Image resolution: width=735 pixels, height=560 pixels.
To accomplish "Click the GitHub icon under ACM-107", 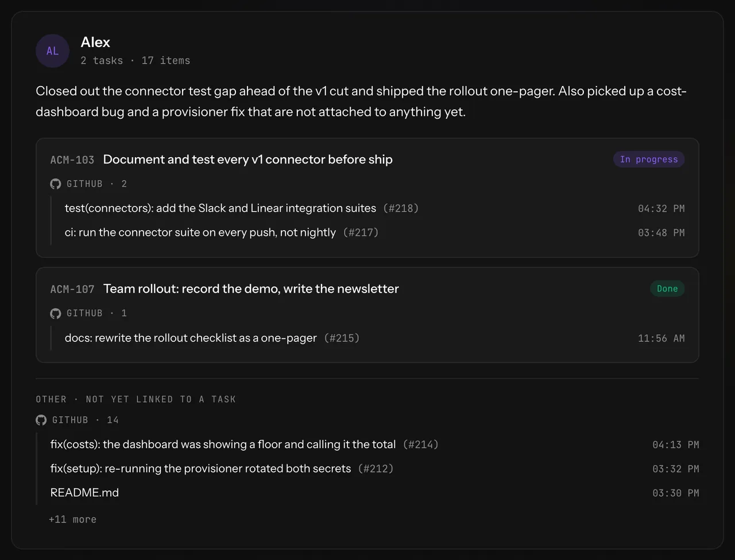I will click(55, 313).
